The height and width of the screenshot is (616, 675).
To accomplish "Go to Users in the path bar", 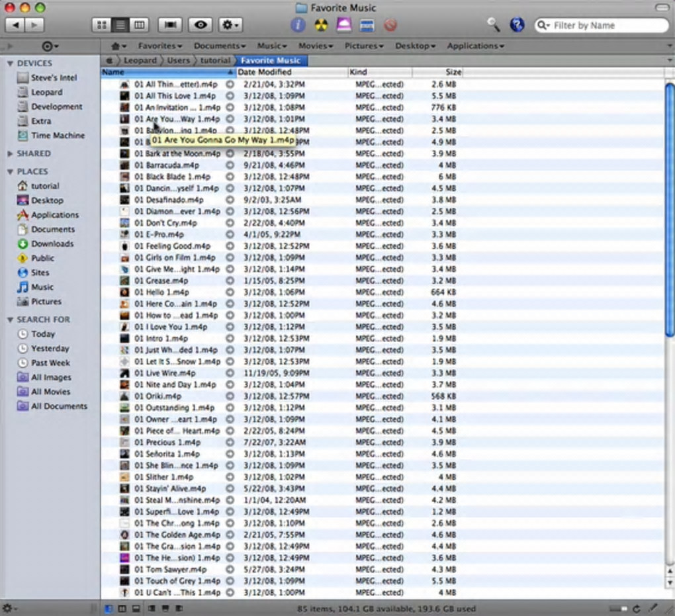I will coord(178,60).
